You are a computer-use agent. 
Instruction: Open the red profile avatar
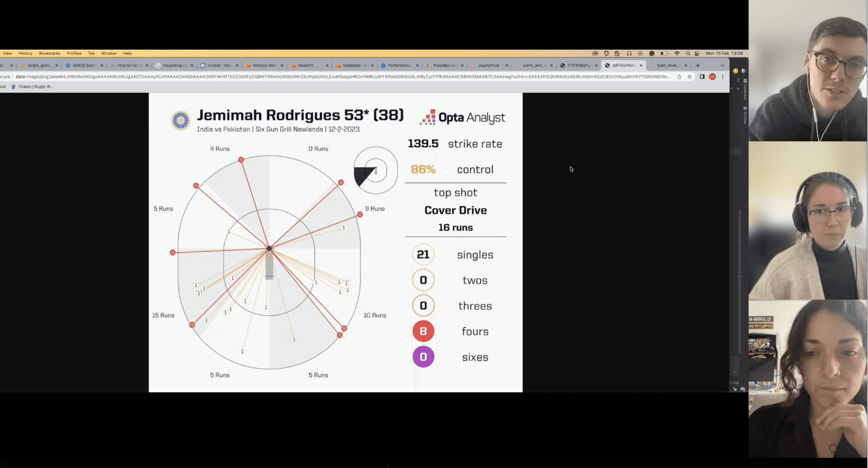712,77
